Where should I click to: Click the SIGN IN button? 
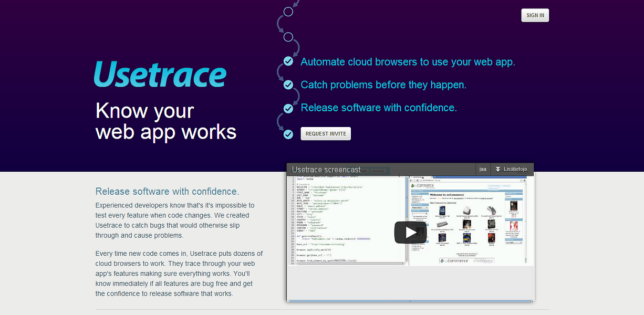(535, 15)
